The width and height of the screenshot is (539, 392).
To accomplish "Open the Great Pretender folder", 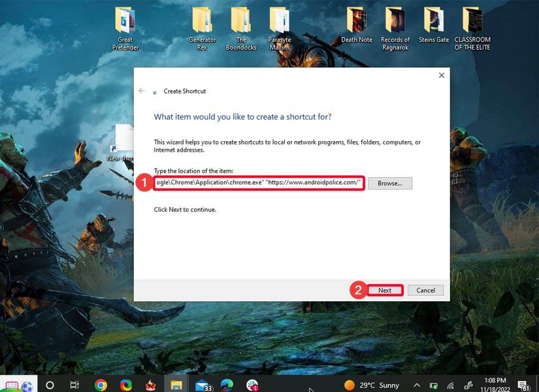I will click(x=125, y=29).
